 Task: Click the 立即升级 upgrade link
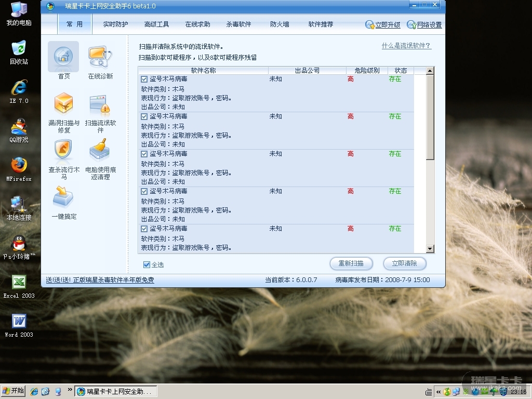point(388,25)
